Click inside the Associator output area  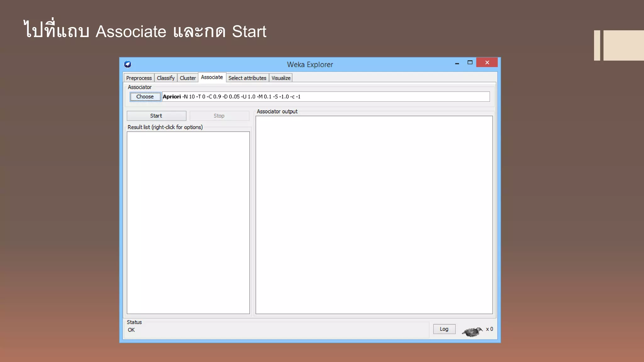click(374, 215)
